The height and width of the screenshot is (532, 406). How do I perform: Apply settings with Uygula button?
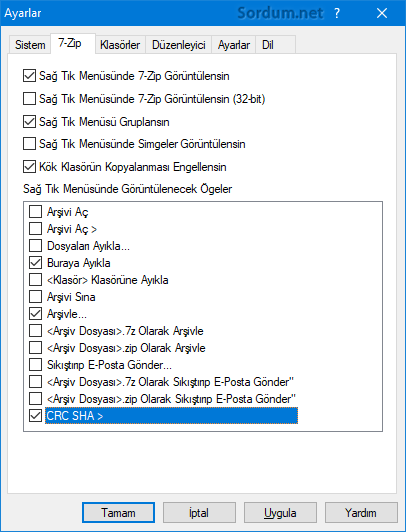[x=280, y=512]
